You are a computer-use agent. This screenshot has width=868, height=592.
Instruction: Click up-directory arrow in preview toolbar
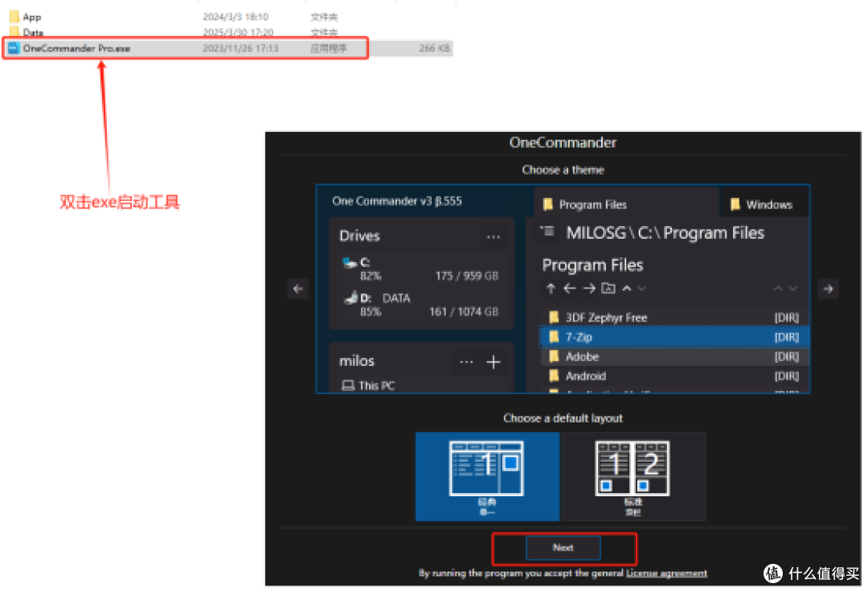coord(551,288)
